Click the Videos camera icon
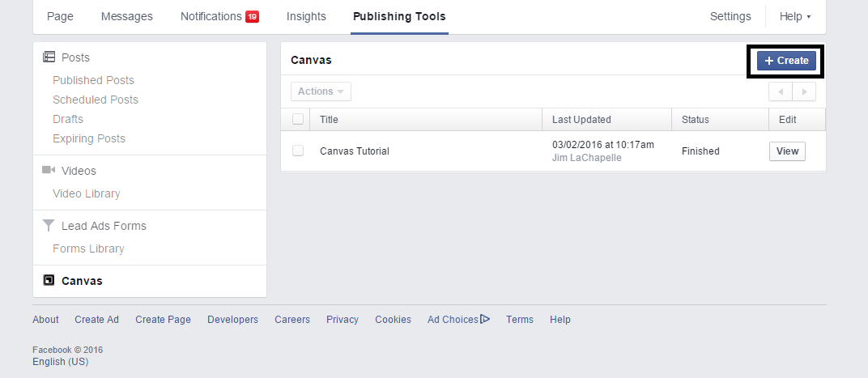This screenshot has width=868, height=378. click(49, 171)
